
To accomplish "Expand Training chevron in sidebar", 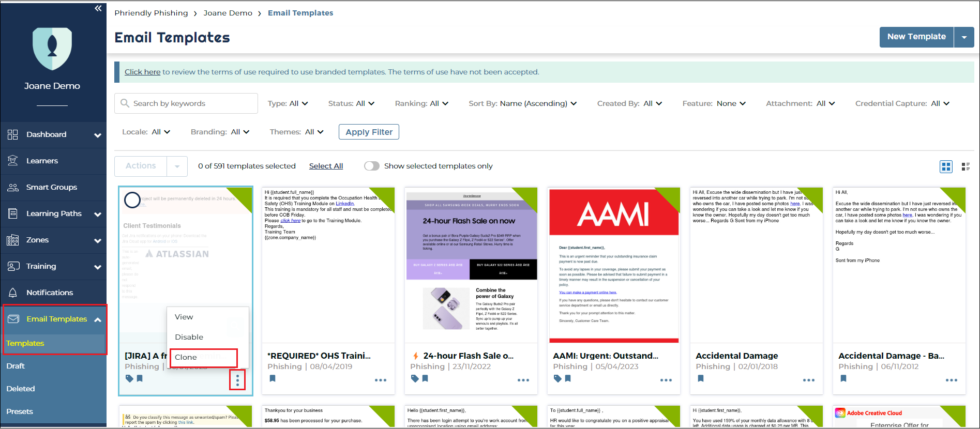I will [x=98, y=267].
